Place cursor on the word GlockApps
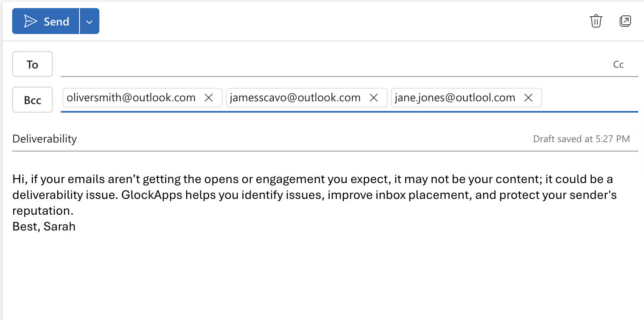 coord(152,195)
